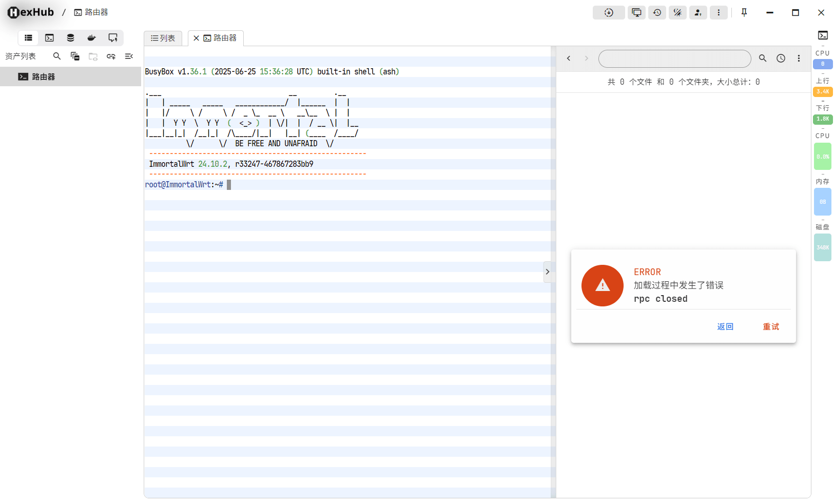Click 返回 in the error dialog
834x504 pixels.
725,327
